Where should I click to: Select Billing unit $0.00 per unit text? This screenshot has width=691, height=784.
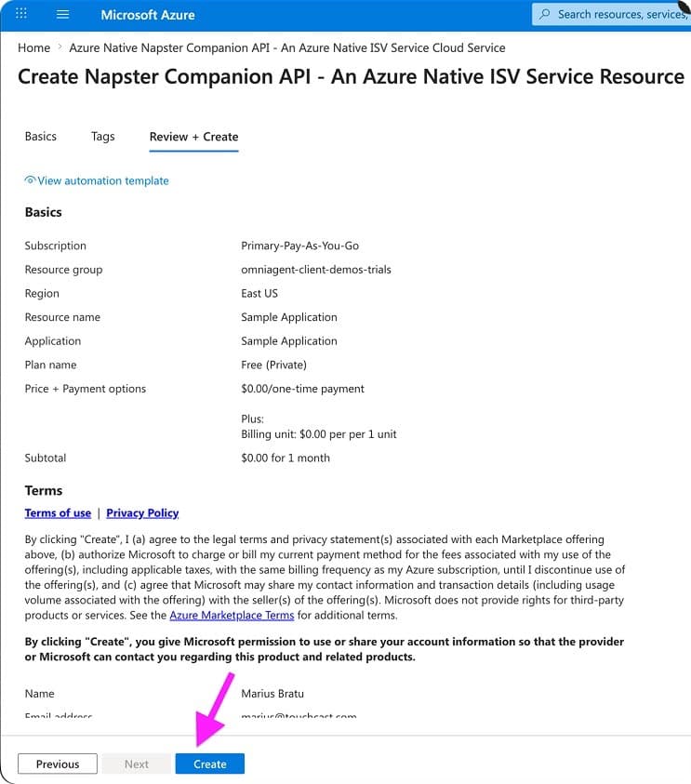[x=318, y=434]
